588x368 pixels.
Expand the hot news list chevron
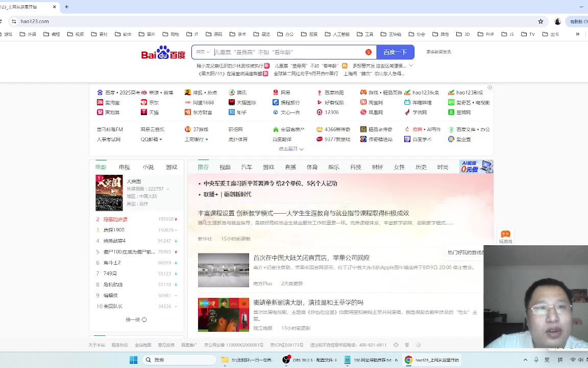(411, 66)
